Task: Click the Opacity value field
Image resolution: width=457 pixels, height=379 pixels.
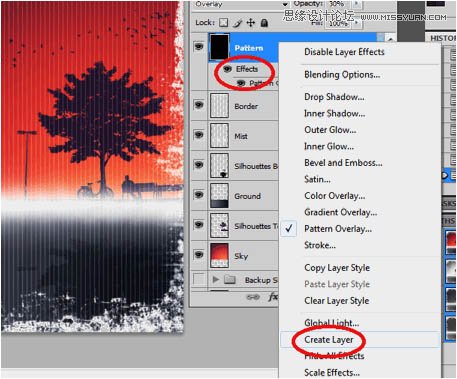Action: (338, 4)
